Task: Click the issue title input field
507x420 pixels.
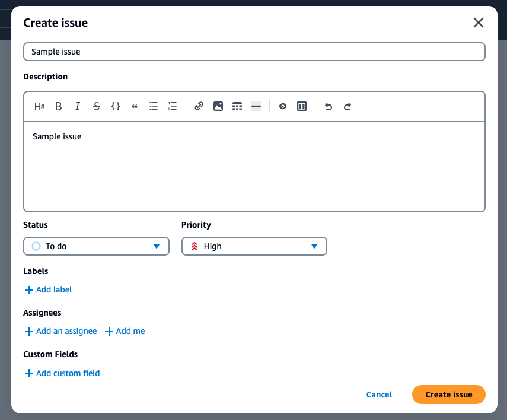Action: (254, 52)
